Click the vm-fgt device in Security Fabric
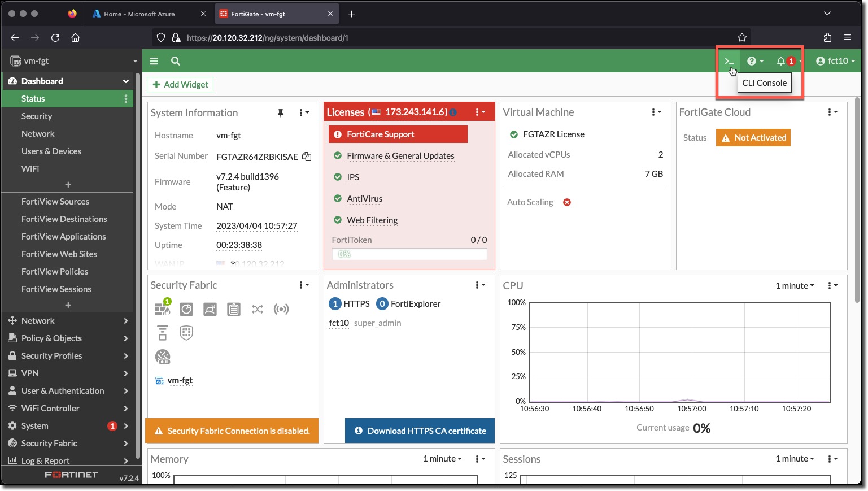 tap(180, 380)
